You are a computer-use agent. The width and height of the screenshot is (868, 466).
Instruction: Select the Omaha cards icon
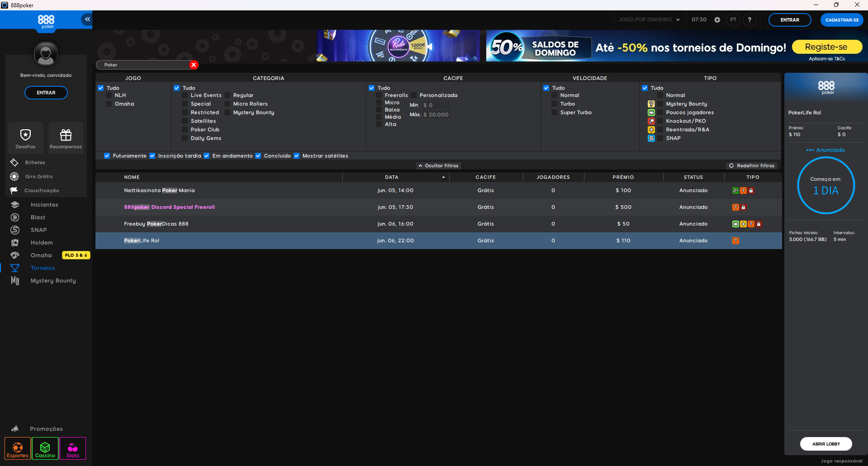(15, 255)
